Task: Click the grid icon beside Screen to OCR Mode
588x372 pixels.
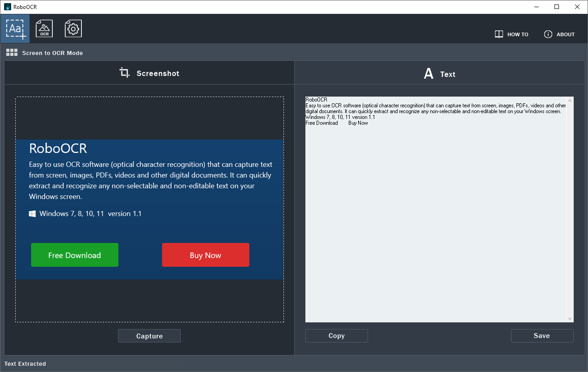Action: coord(12,53)
